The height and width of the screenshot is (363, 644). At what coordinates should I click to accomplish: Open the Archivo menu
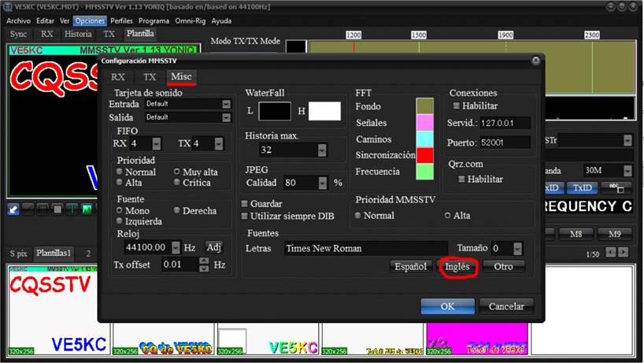[18, 20]
